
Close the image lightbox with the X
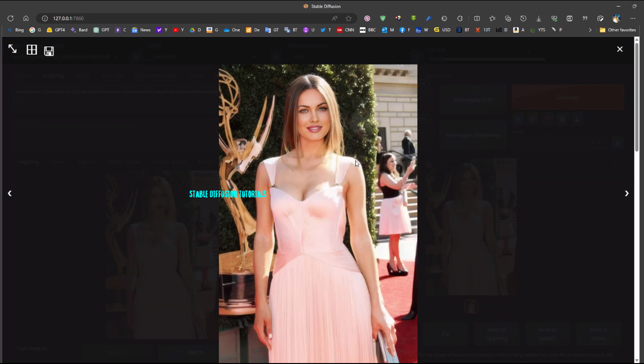coord(619,49)
